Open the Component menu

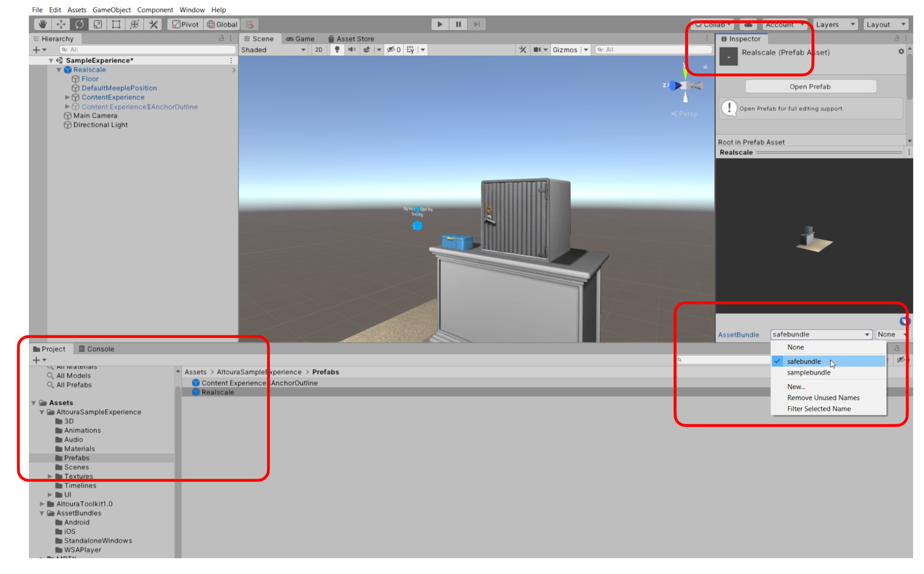coord(155,9)
